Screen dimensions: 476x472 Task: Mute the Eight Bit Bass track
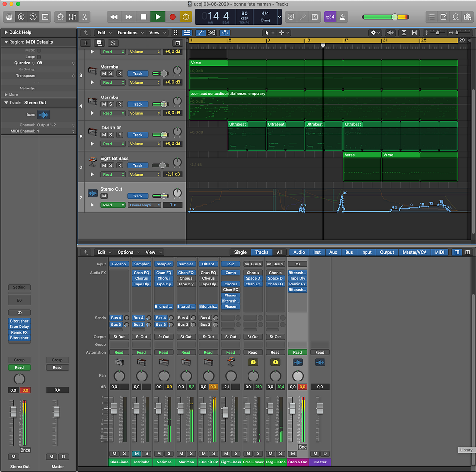[104, 166]
